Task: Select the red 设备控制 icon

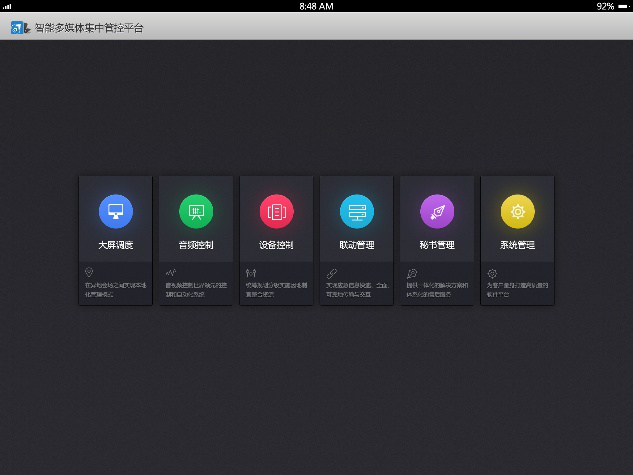Action: coord(276,211)
